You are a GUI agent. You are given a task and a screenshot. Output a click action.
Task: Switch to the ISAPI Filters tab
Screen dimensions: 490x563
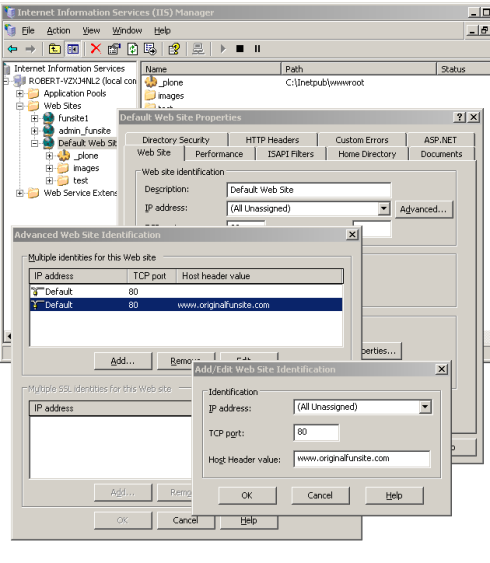click(x=290, y=154)
